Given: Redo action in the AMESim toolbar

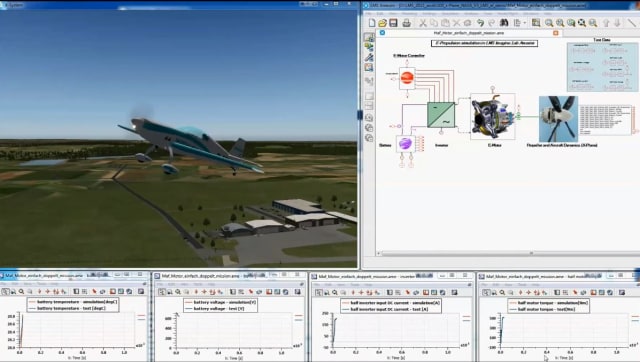Looking at the screenshot, I should [x=491, y=23].
